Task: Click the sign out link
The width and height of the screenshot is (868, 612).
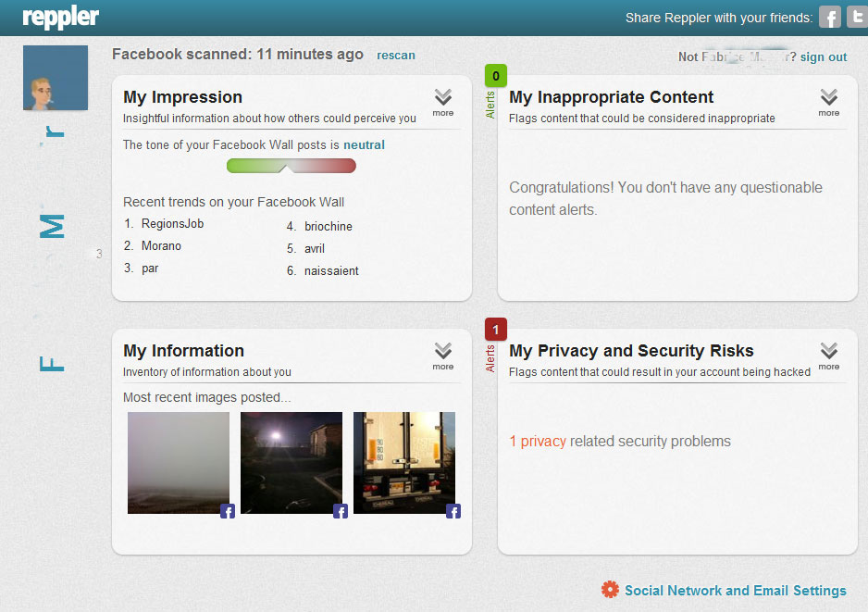Action: pyautogui.click(x=824, y=57)
